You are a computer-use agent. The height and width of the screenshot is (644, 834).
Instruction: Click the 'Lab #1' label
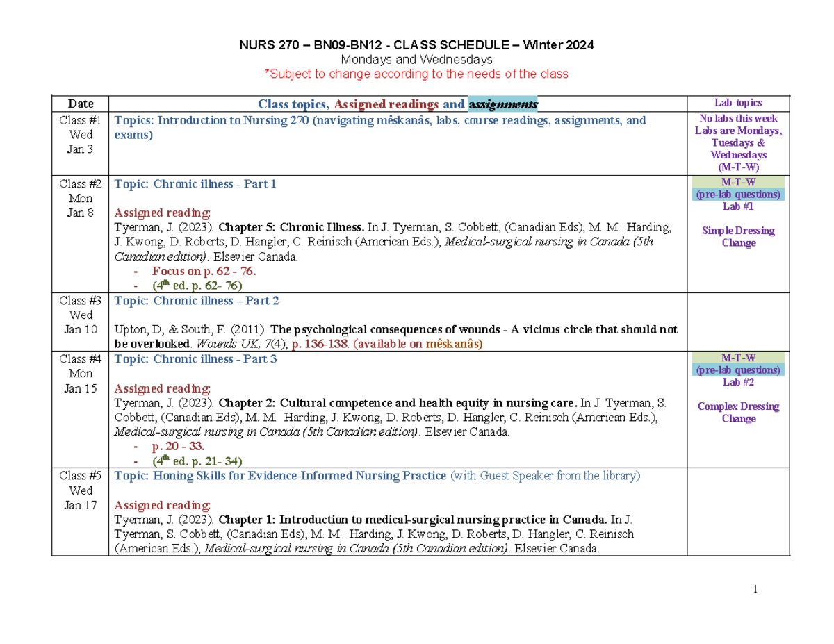tap(739, 206)
